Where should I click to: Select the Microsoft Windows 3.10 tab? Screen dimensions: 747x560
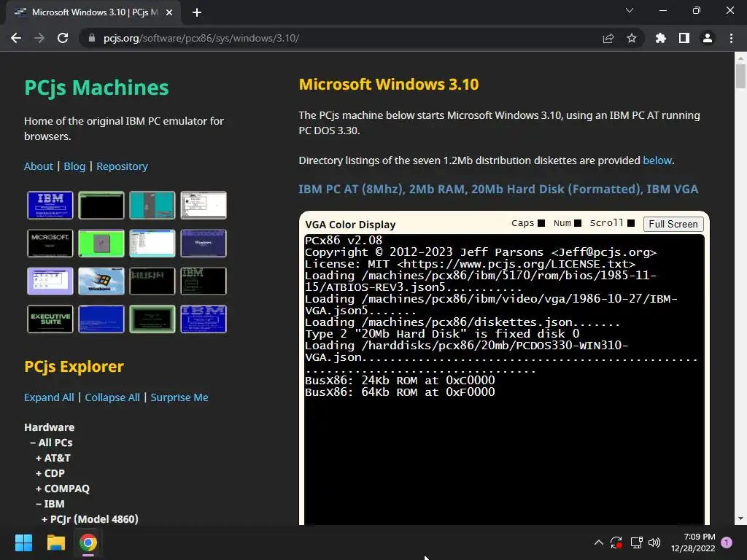(93, 12)
